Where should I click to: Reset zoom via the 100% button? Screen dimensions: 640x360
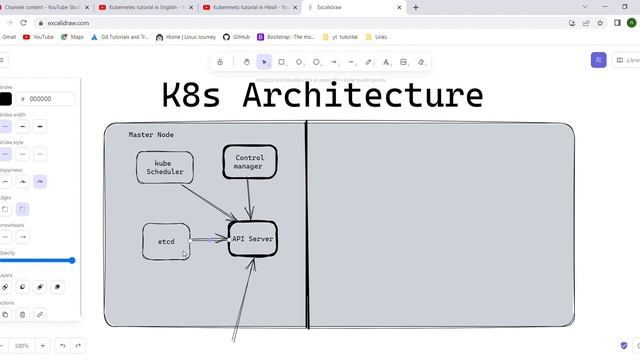tap(22, 346)
